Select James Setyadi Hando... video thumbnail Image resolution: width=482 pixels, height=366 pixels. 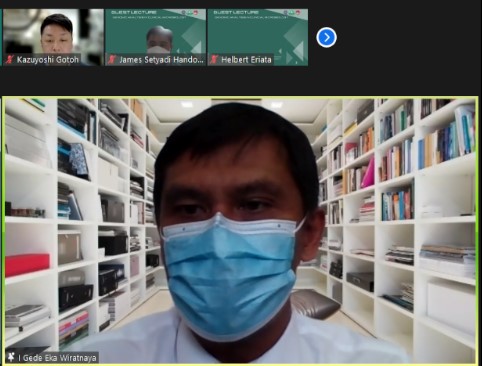tap(155, 37)
